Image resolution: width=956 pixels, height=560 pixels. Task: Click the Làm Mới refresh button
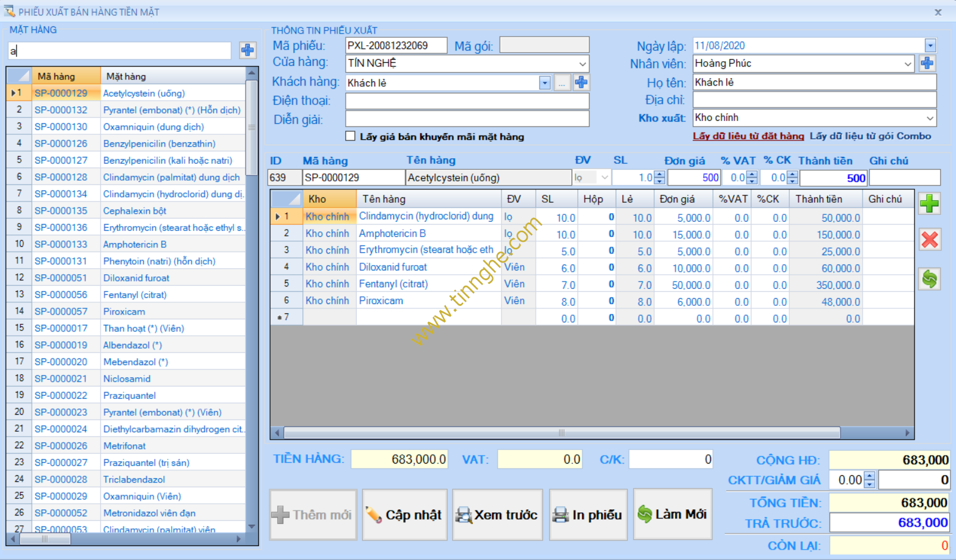(673, 514)
